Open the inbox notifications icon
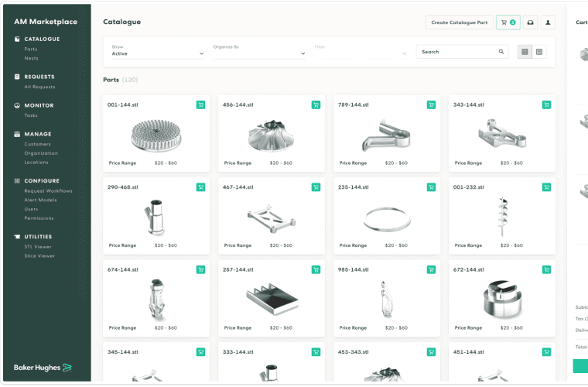Viewport: 588px width, 387px height. (x=530, y=22)
